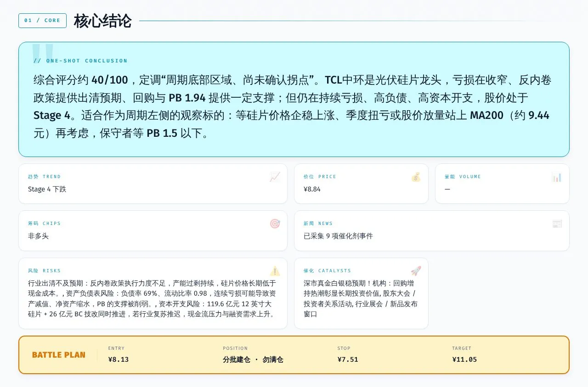Click the risks paragraph starting 行业出清不及预期
The width and height of the screenshot is (588, 387).
(152, 298)
